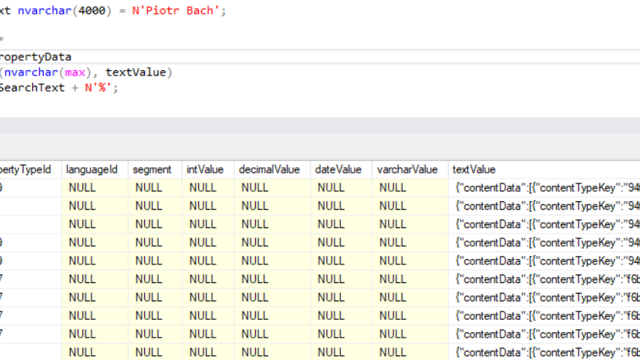
Task: Place cursor on the ropertyData table name
Action: click(x=36, y=57)
